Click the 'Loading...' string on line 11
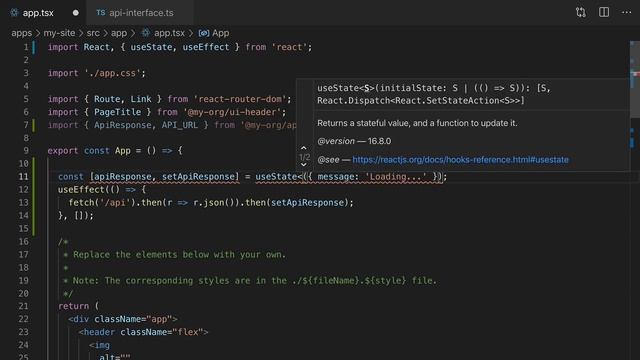The image size is (640, 360). (396, 177)
